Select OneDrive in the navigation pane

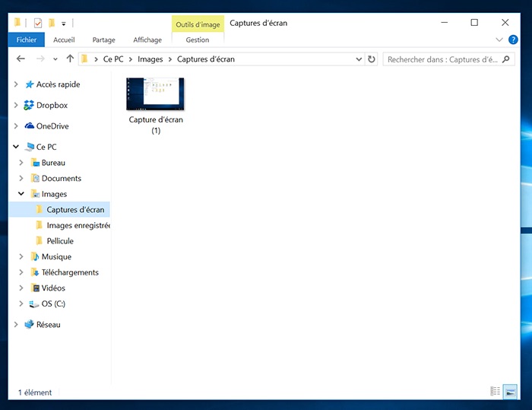pos(52,126)
